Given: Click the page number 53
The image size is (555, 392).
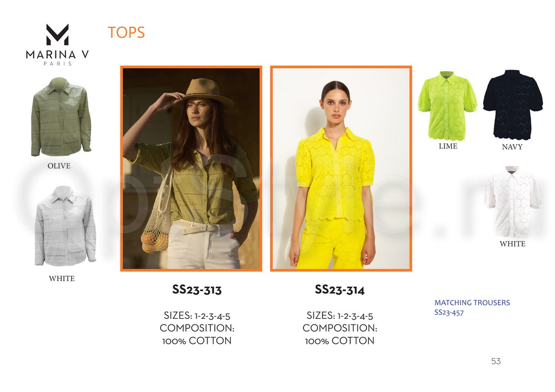Looking at the screenshot, I should point(496,361).
